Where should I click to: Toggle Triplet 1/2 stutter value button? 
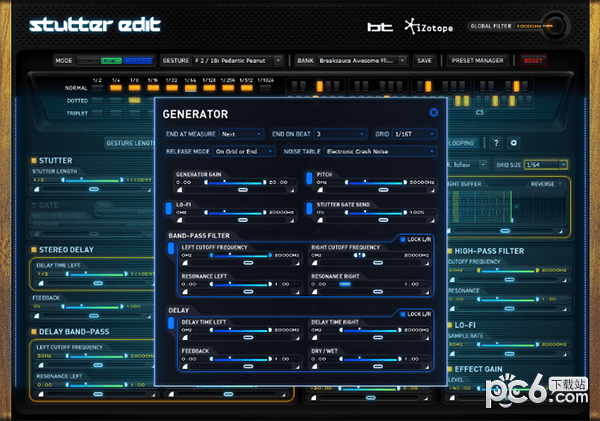click(97, 113)
